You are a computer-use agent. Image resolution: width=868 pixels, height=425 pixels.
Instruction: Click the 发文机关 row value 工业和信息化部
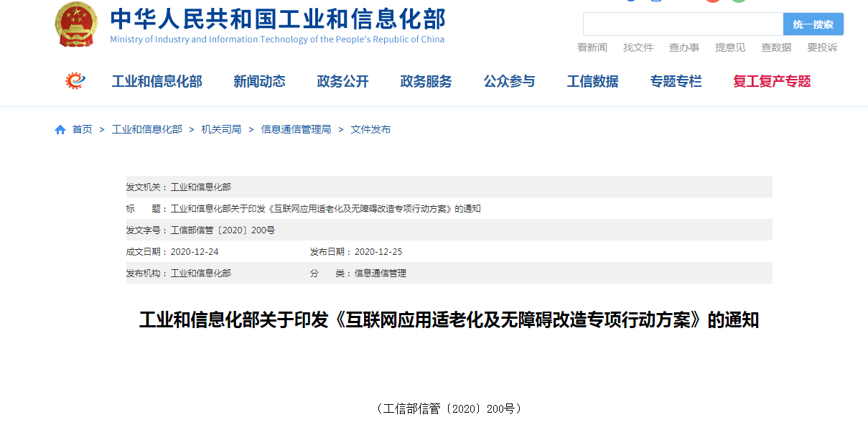[x=201, y=187]
